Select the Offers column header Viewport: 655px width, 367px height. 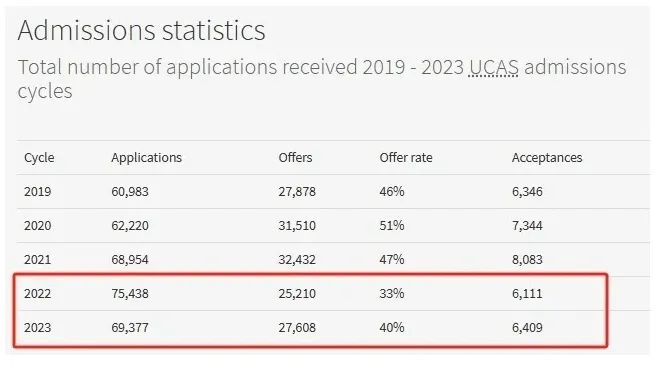[x=295, y=157]
